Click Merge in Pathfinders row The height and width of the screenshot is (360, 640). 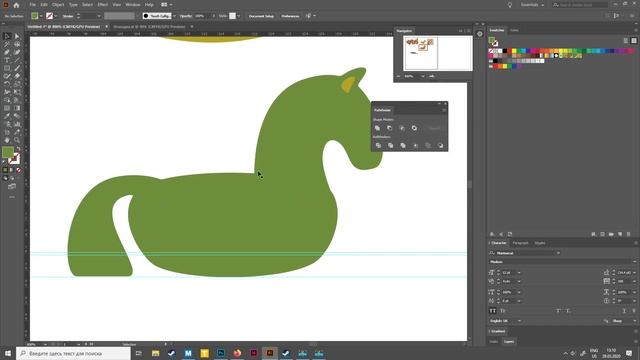(x=403, y=145)
